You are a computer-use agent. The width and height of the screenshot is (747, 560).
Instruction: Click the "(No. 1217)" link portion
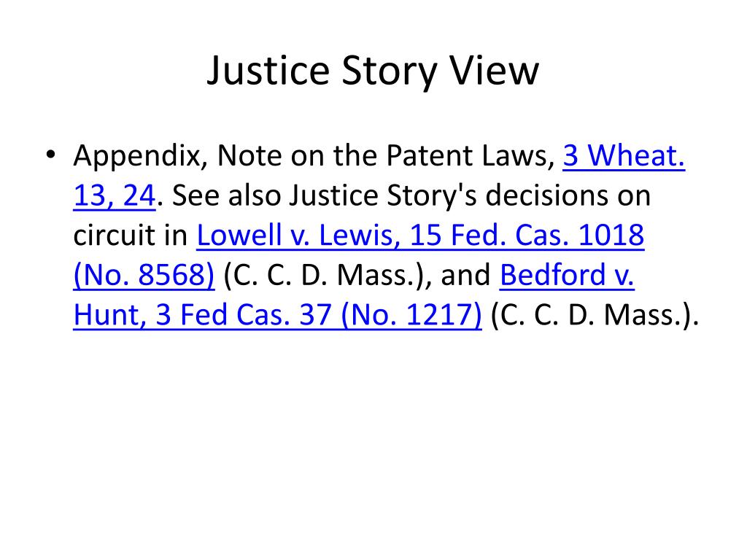tap(411, 315)
